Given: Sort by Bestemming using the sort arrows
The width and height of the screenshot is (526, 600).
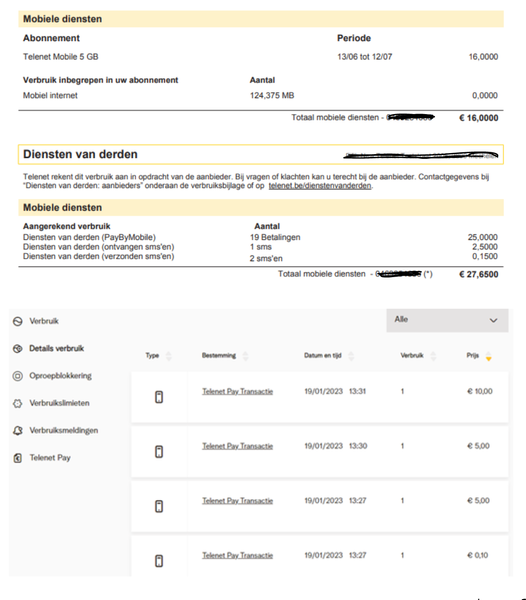Looking at the screenshot, I should click(x=245, y=356).
